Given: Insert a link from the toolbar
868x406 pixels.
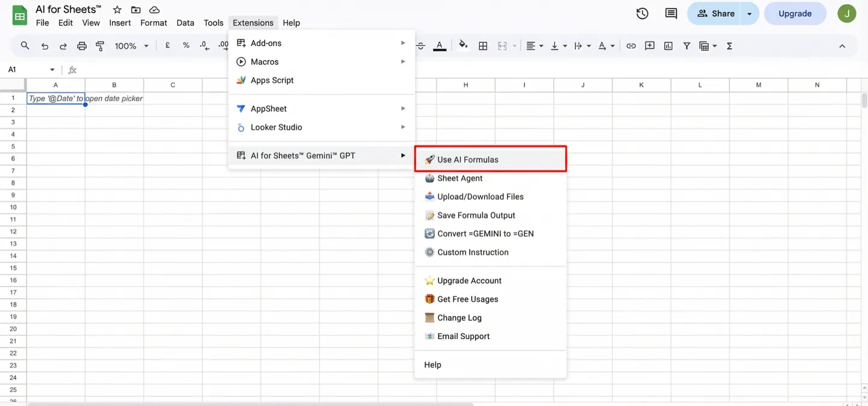Looking at the screenshot, I should click(631, 45).
